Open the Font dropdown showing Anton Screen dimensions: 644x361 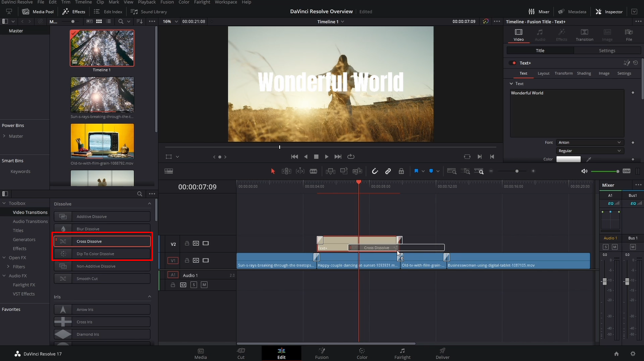coord(590,142)
